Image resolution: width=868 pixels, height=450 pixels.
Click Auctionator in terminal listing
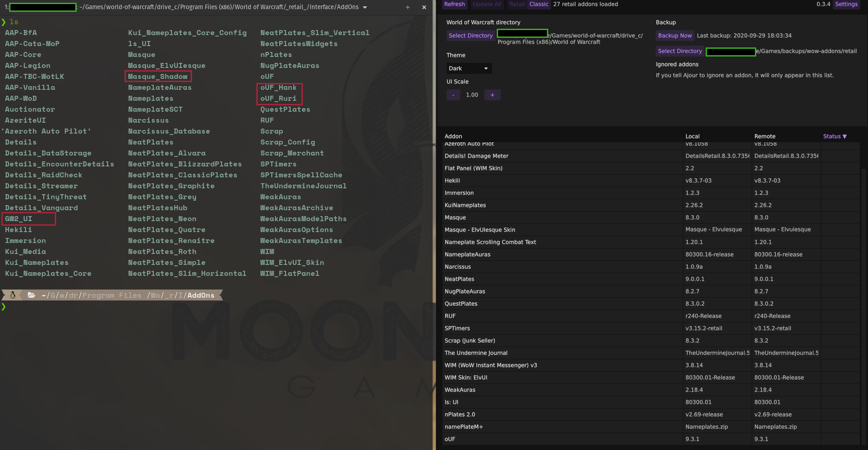(x=30, y=109)
